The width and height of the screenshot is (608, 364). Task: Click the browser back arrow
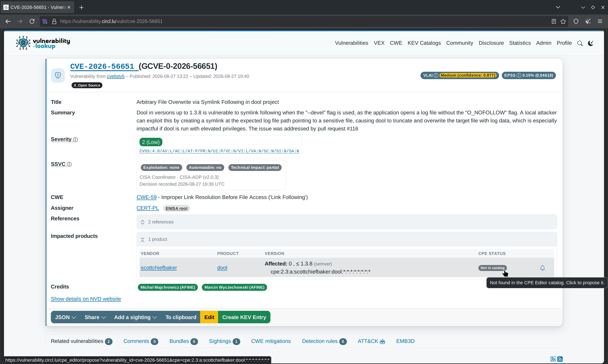[8, 21]
